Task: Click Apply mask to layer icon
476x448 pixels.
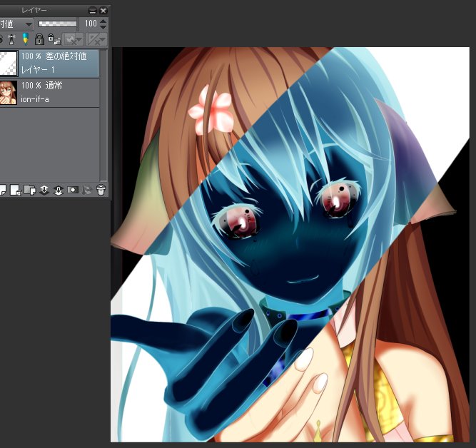Action: click(x=87, y=190)
